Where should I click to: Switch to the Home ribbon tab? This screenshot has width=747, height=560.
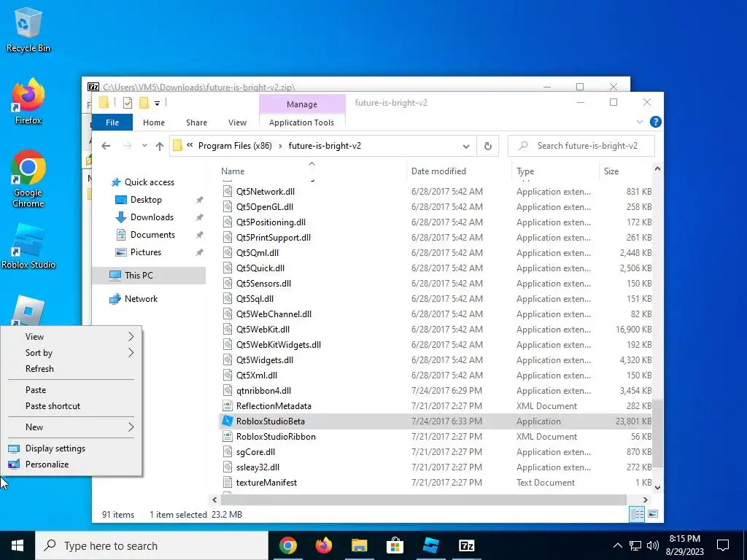coord(154,122)
